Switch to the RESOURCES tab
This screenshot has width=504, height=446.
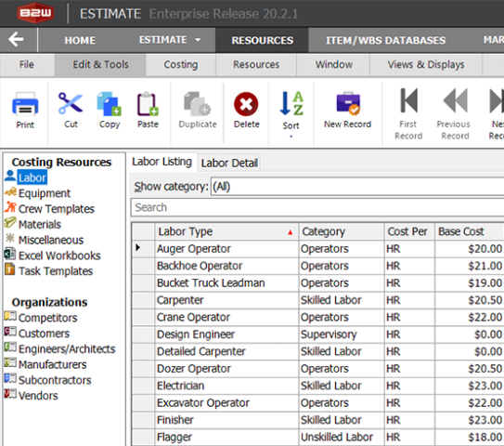tap(263, 40)
